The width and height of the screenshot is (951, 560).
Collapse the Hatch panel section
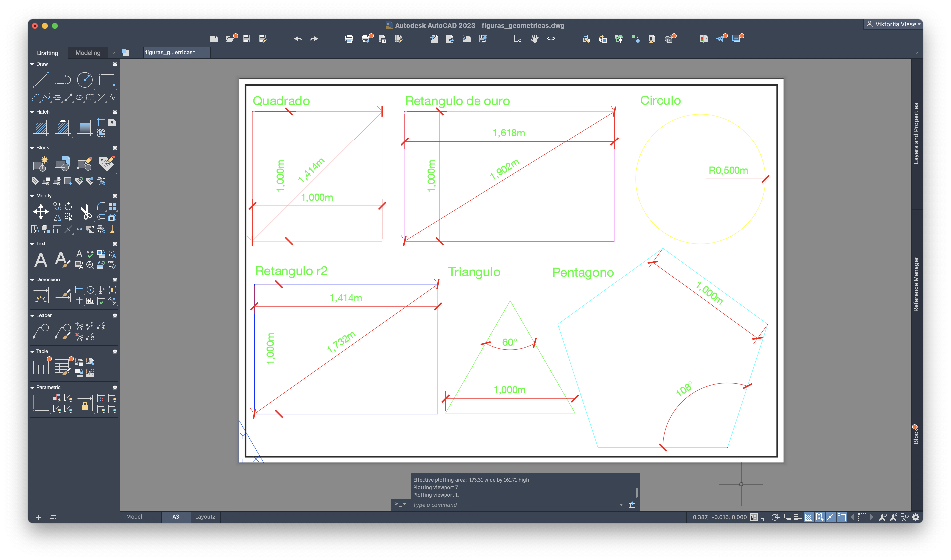pyautogui.click(x=32, y=112)
